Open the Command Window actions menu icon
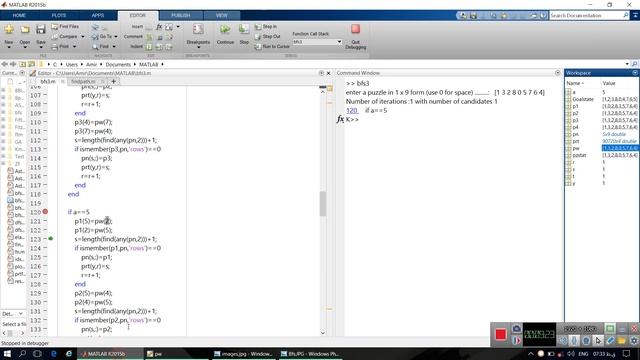 558,73
